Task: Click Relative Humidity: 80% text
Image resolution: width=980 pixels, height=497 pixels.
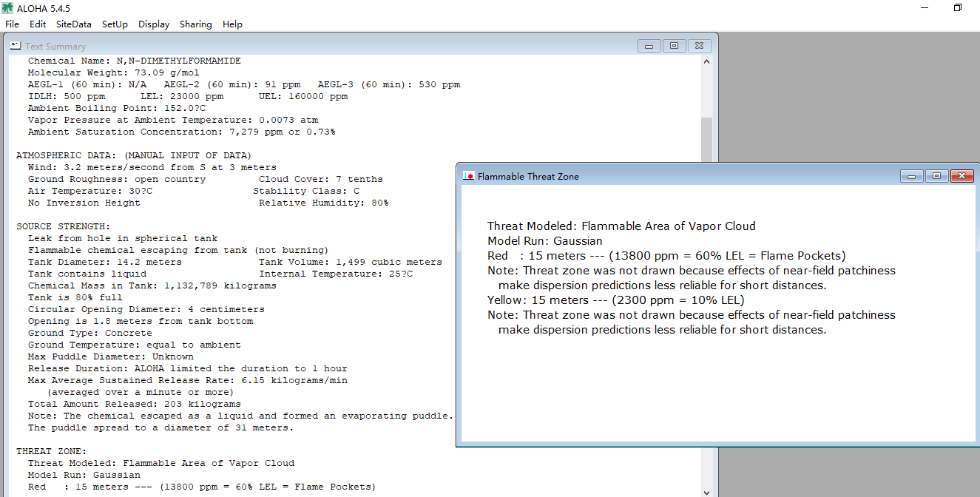Action: [x=324, y=203]
